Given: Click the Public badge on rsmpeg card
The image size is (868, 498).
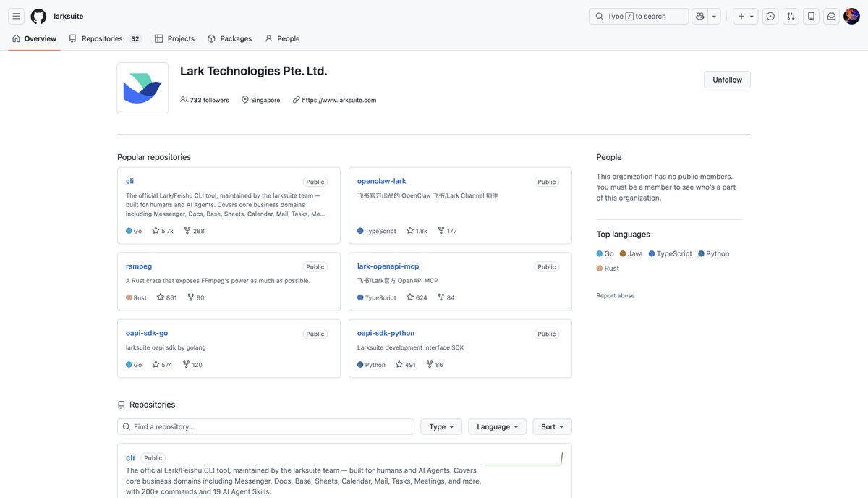Looking at the screenshot, I should pyautogui.click(x=315, y=267).
